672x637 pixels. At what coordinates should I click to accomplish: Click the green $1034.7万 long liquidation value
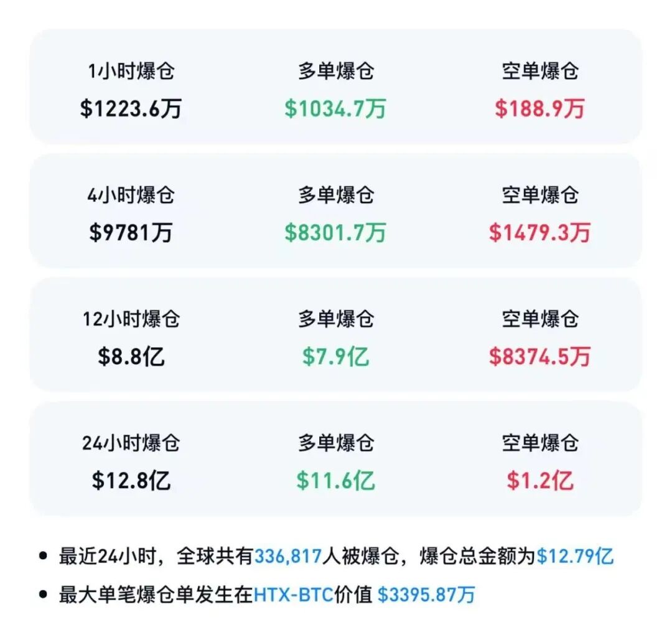click(335, 108)
